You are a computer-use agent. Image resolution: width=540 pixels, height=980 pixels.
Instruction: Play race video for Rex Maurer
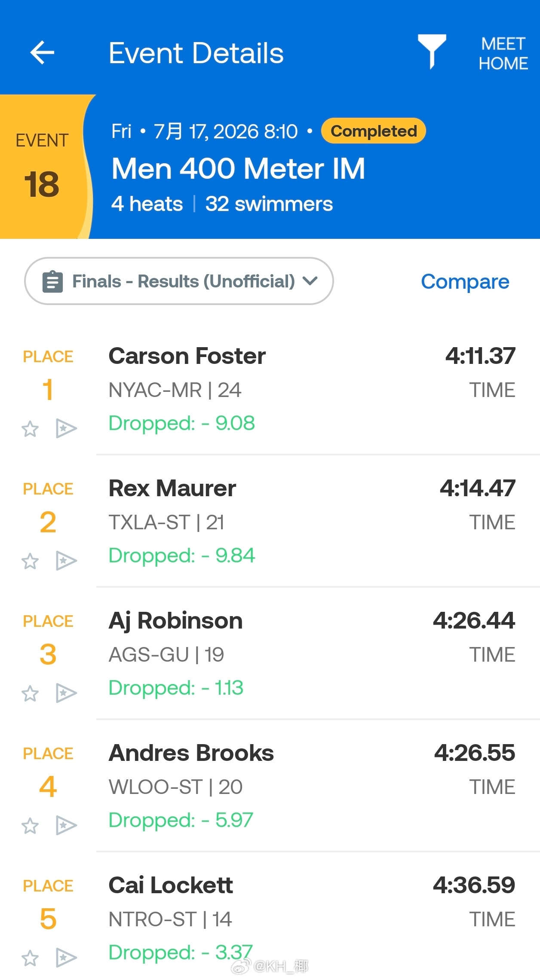(66, 561)
